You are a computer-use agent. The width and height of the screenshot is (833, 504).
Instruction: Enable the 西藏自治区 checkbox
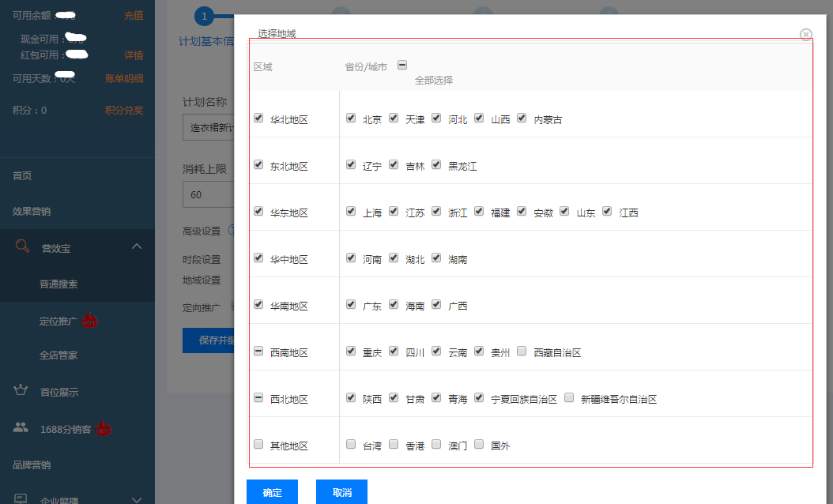pyautogui.click(x=522, y=351)
